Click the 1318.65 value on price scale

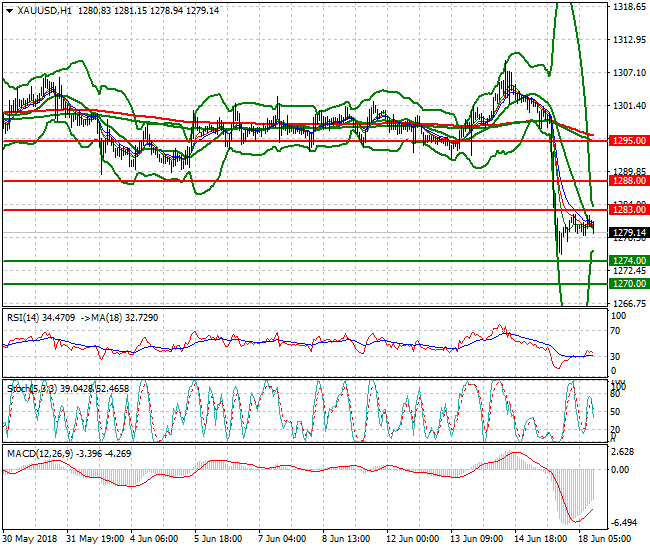point(628,7)
